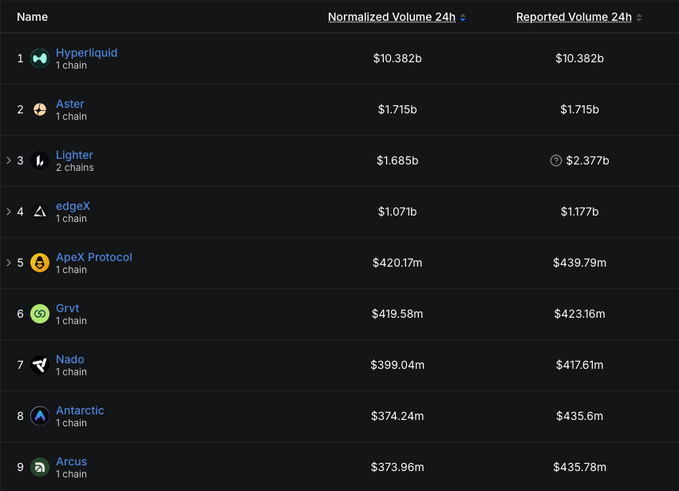Open the Hyperliquid link

[x=87, y=53]
